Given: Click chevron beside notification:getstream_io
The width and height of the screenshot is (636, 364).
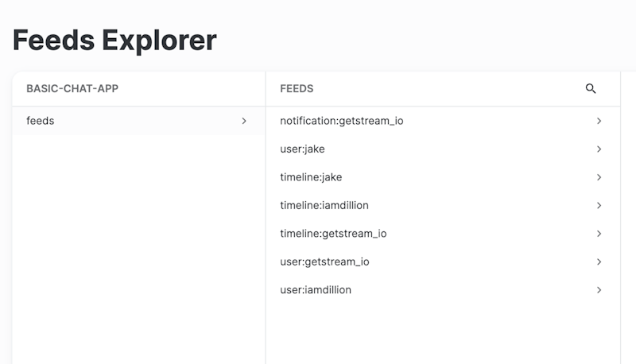Looking at the screenshot, I should (x=599, y=121).
